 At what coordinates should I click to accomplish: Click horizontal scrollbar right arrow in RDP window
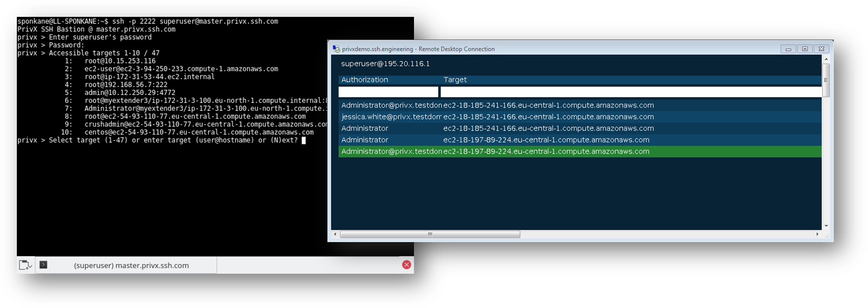point(817,234)
